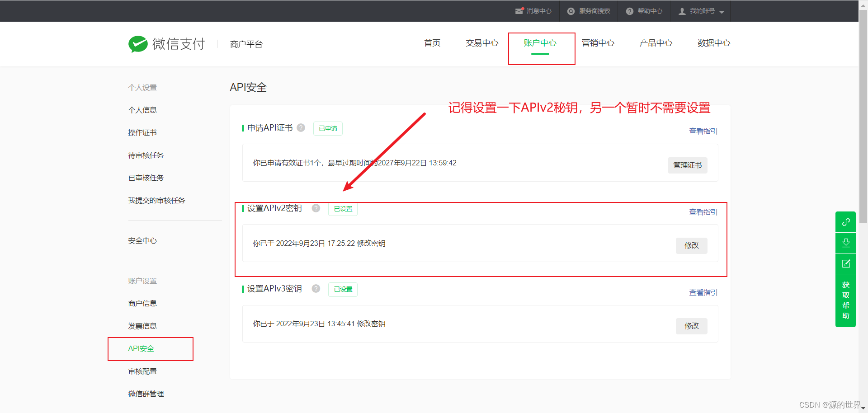868x413 pixels.
Task: Click 已设置 tag beside APIv2 key
Action: coord(343,209)
